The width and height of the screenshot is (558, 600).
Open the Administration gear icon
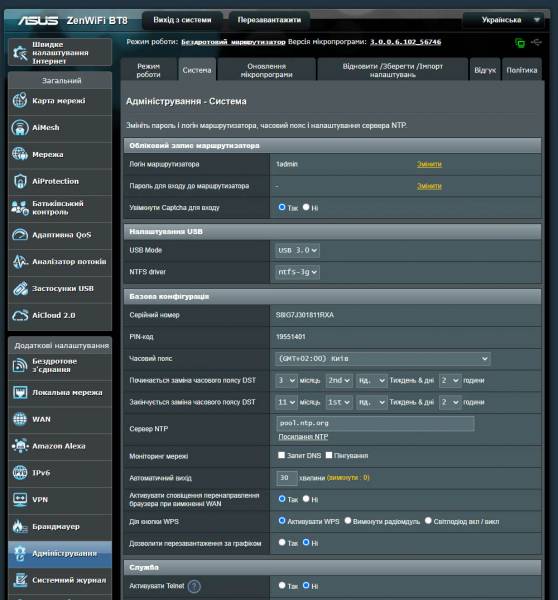click(20, 553)
